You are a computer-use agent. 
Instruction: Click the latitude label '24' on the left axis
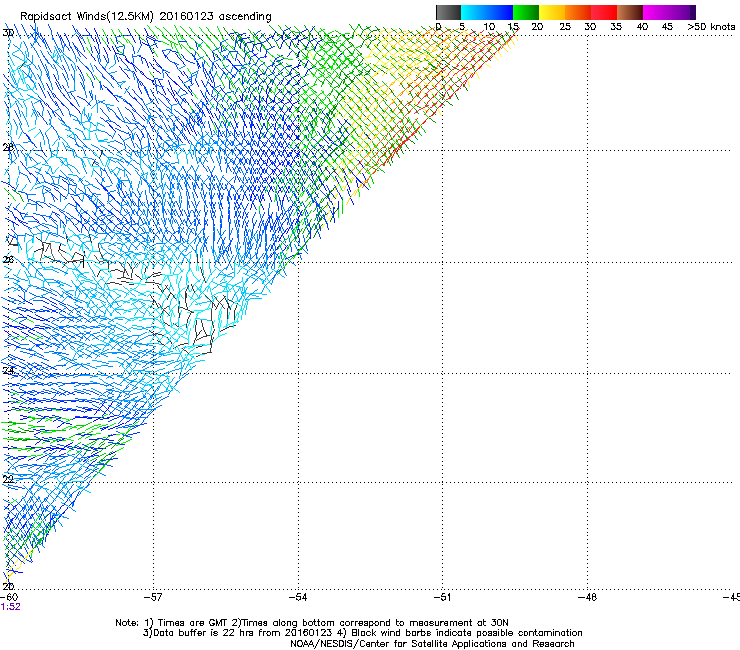pyautogui.click(x=8, y=370)
